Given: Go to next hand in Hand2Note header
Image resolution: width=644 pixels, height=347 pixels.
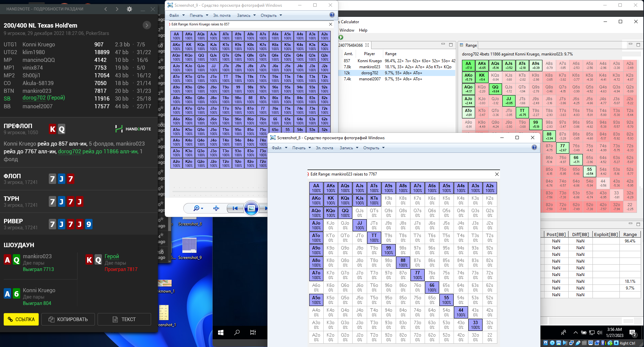Looking at the screenshot, I should pyautogui.click(x=117, y=9).
